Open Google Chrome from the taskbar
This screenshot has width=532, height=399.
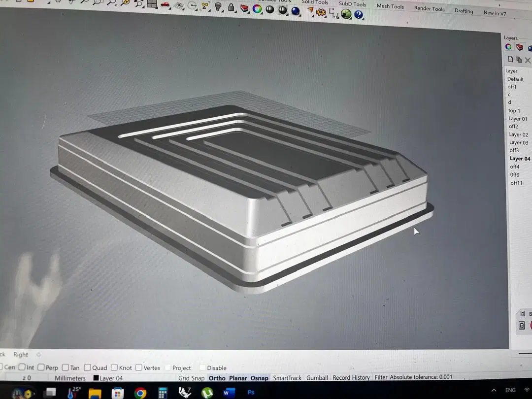[140, 393]
